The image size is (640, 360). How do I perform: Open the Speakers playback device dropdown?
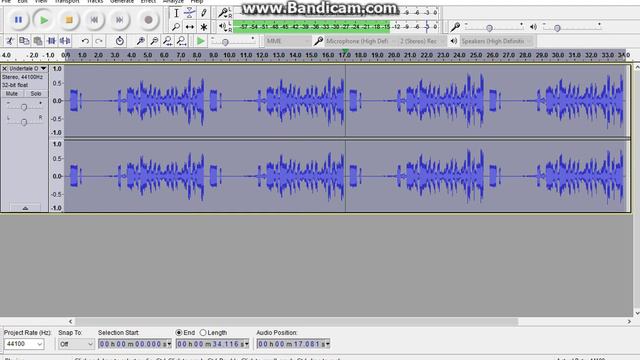point(496,41)
